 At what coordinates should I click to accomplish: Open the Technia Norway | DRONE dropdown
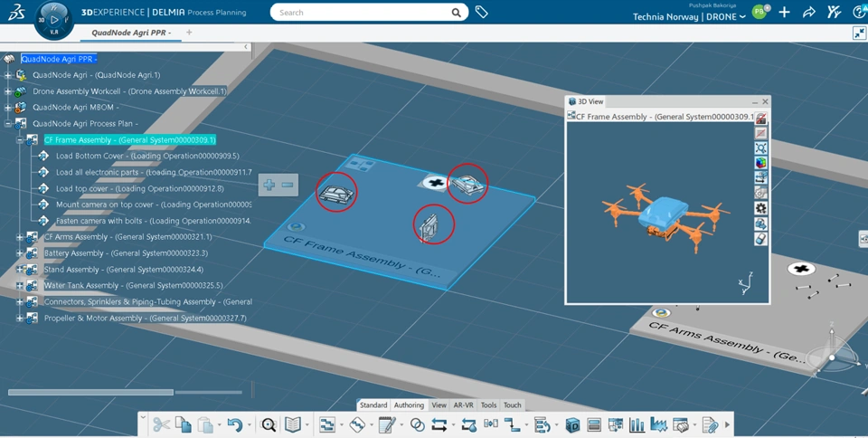[689, 16]
